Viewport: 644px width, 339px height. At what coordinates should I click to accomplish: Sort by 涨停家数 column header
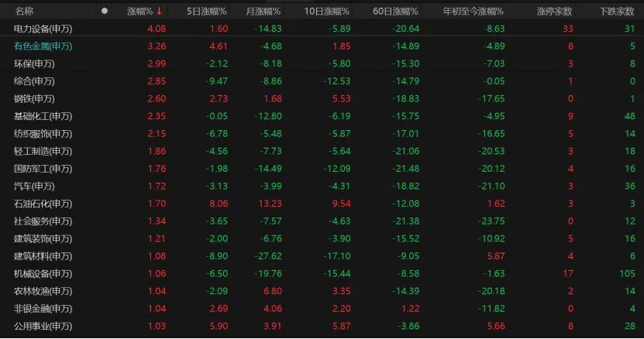point(554,12)
